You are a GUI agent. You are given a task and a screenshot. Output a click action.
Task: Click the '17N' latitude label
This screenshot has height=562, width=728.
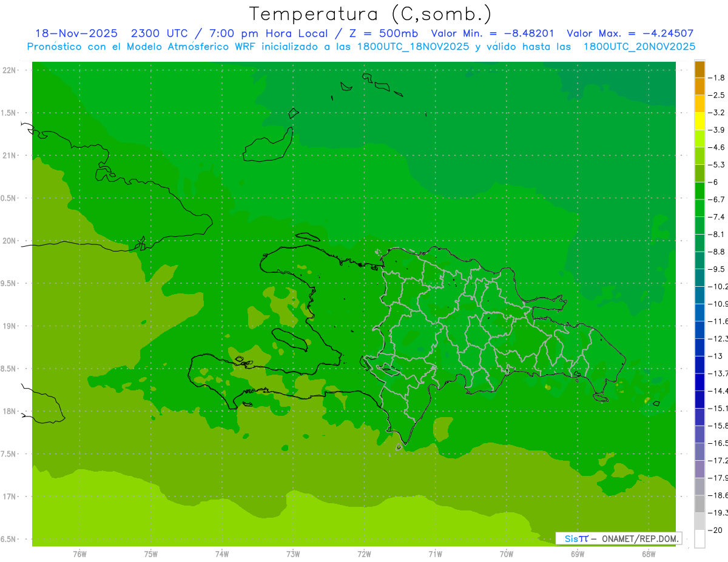(x=8, y=497)
